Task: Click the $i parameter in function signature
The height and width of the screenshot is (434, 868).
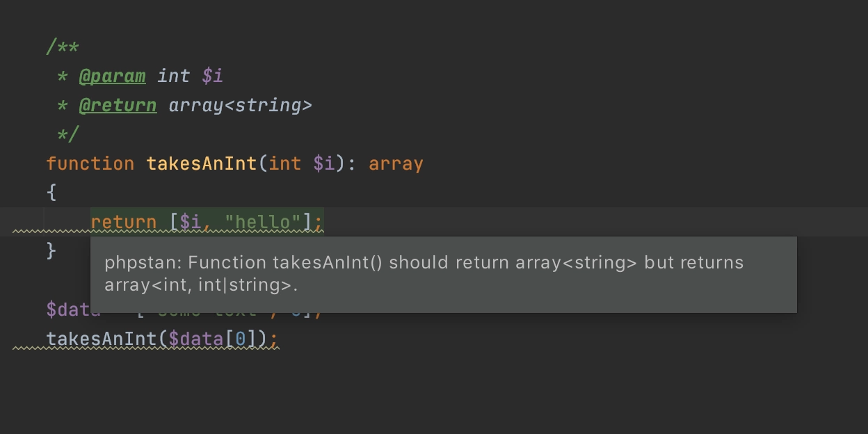Action: click(x=324, y=164)
